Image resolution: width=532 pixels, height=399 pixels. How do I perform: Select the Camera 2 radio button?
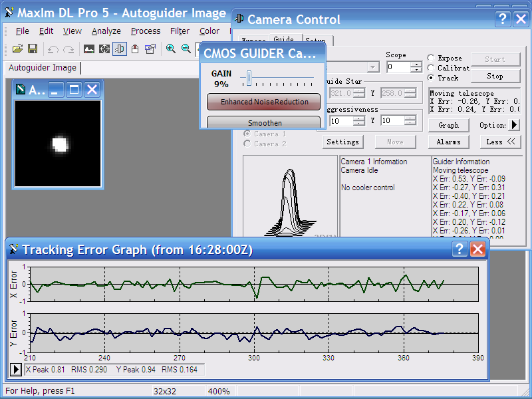(x=247, y=144)
